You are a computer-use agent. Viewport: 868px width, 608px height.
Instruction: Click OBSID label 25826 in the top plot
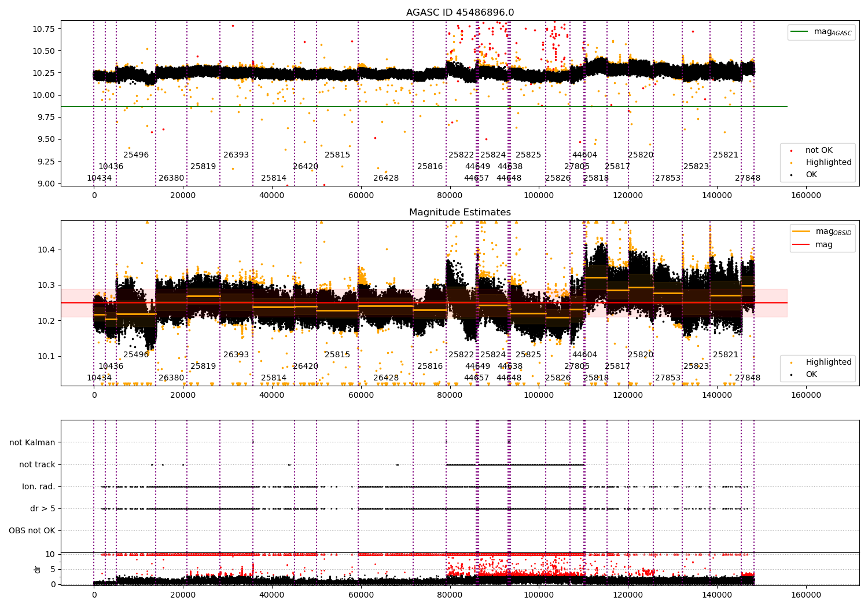coord(558,178)
